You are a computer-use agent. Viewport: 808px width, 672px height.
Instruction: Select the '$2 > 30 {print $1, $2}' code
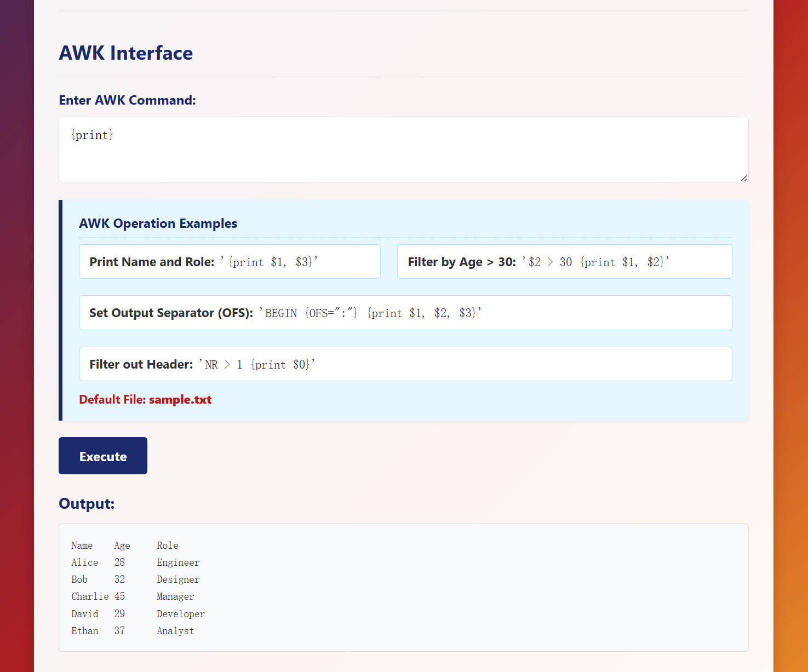pos(596,262)
